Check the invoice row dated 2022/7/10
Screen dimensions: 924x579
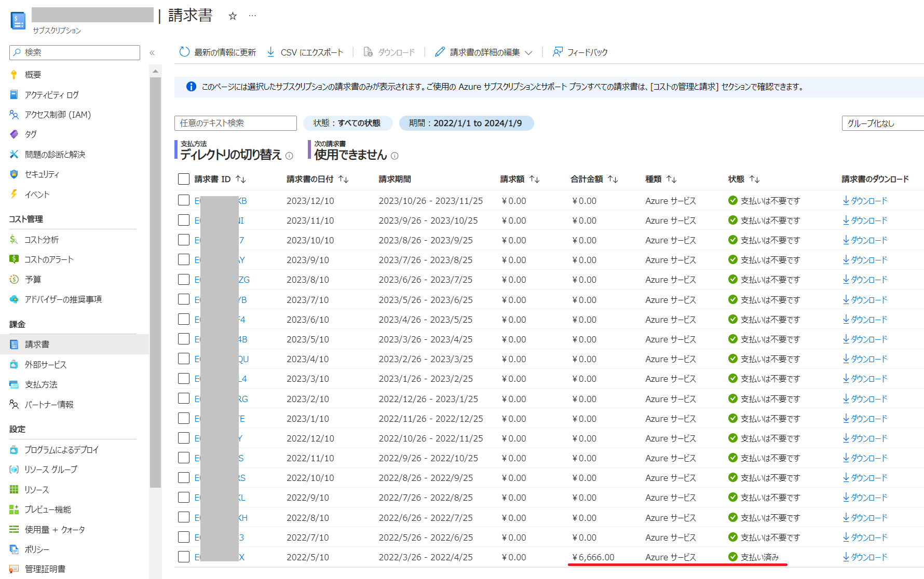click(184, 537)
